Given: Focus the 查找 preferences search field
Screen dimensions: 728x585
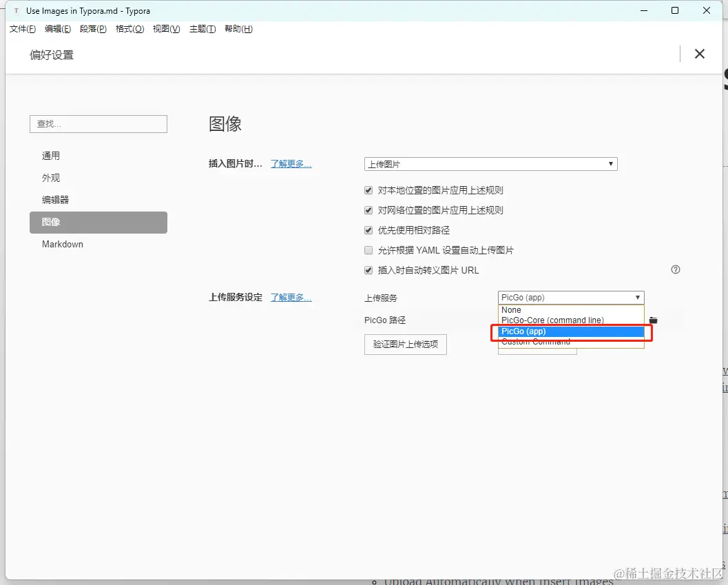Looking at the screenshot, I should click(98, 124).
